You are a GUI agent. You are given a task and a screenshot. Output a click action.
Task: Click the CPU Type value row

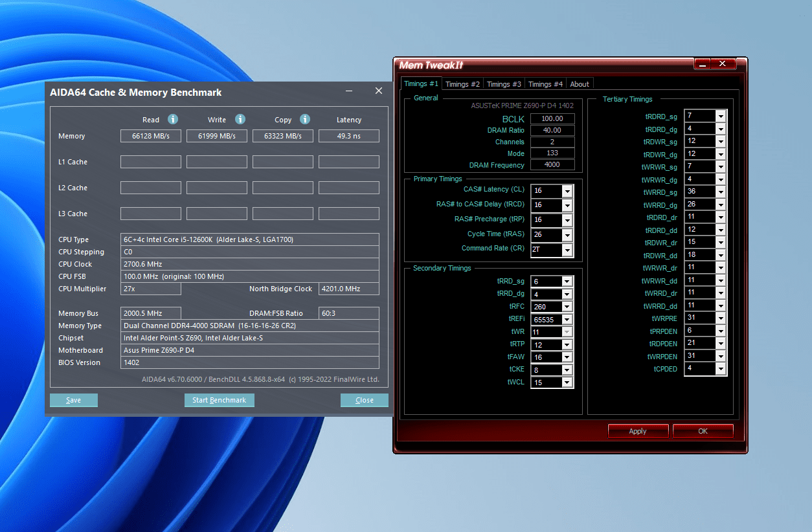pos(250,239)
